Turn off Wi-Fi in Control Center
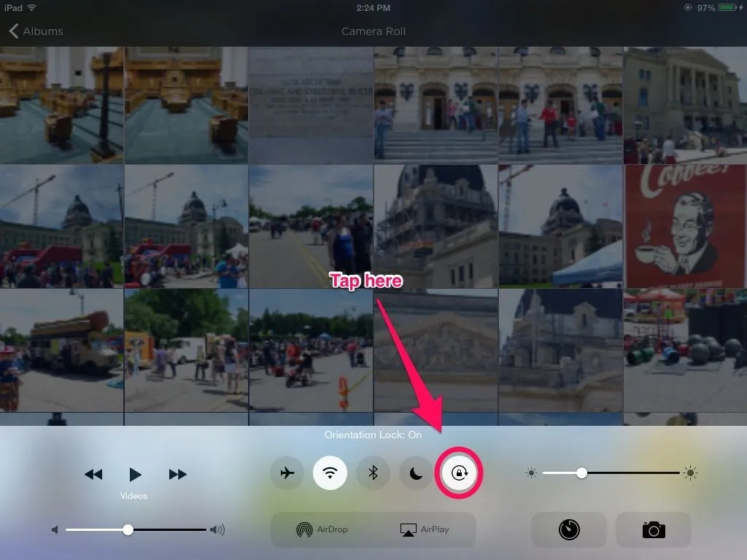The width and height of the screenshot is (747, 560). coord(330,473)
